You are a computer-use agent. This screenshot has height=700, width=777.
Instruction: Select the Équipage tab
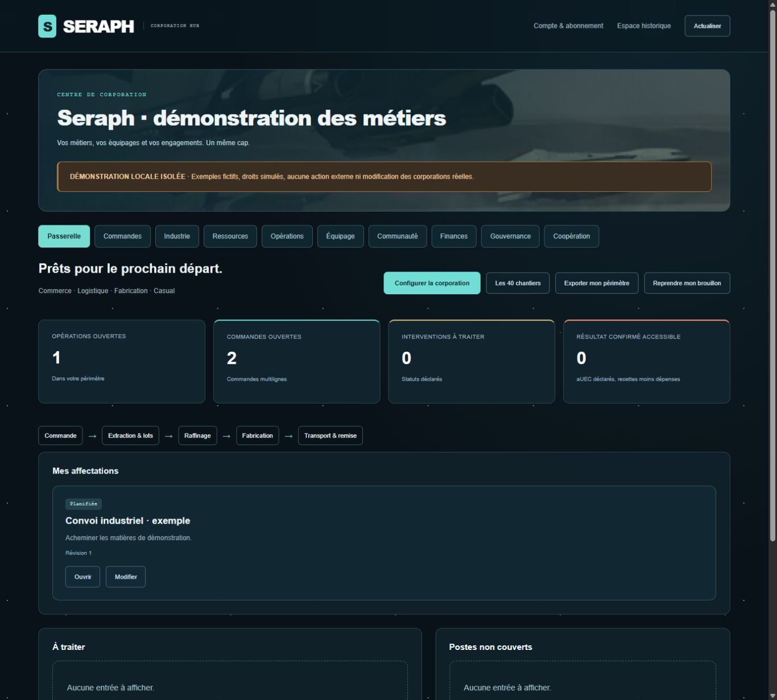[340, 236]
